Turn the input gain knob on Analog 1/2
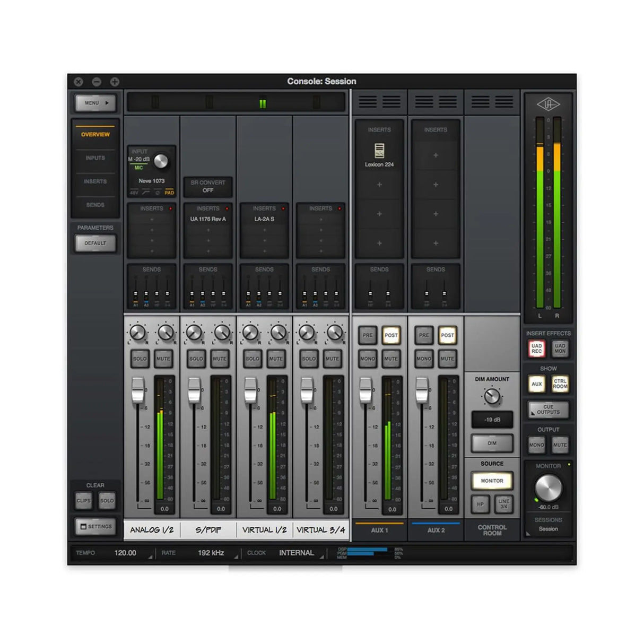644x644 pixels. [161, 160]
